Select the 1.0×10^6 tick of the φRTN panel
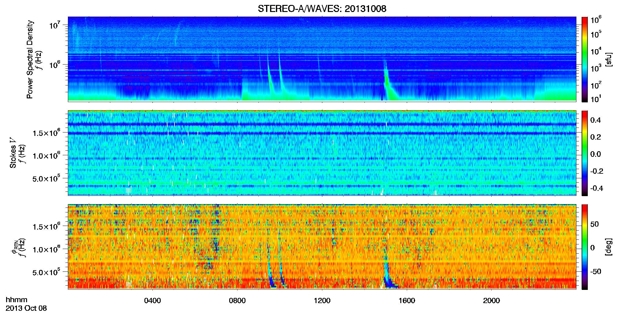The height and width of the screenshot is (332, 644). tap(46, 249)
